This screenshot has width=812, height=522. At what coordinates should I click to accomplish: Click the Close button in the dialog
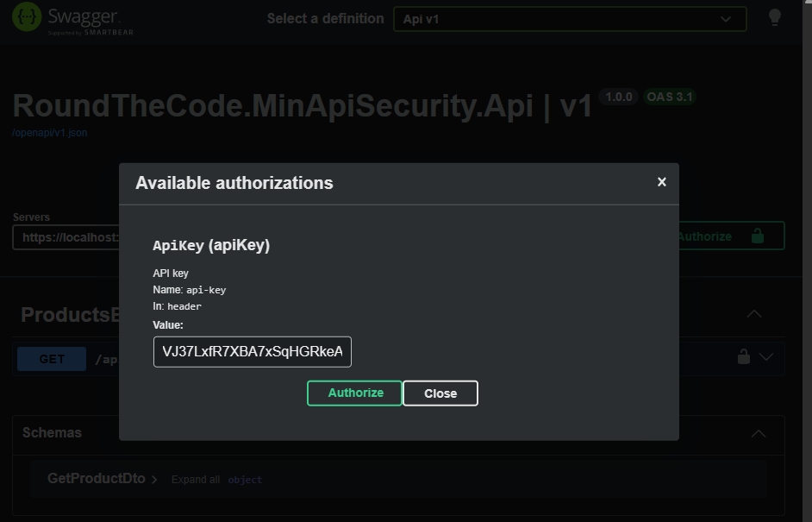click(x=440, y=393)
